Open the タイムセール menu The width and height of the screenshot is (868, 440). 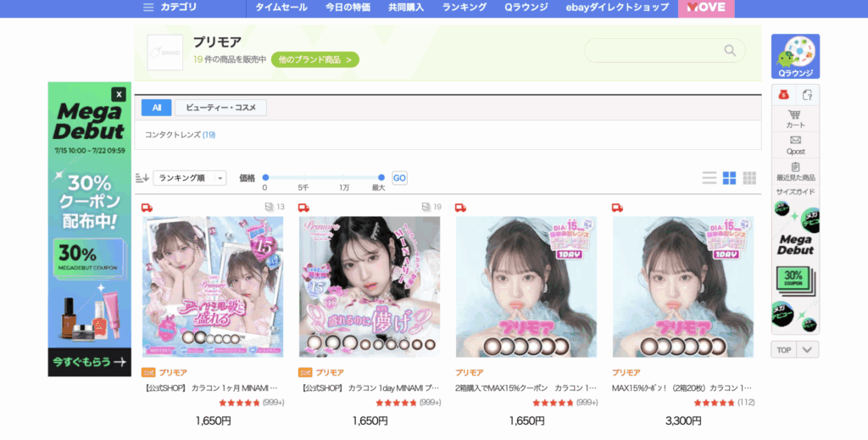coord(281,7)
